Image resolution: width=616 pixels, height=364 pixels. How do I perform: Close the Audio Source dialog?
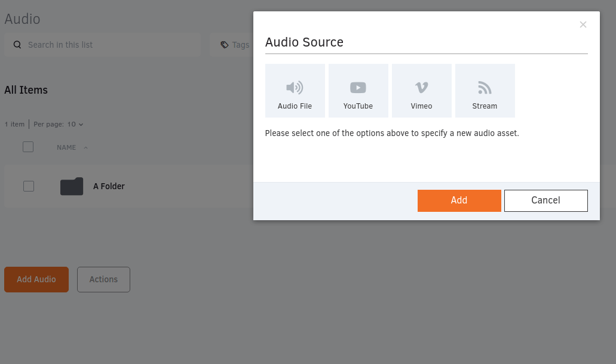click(x=583, y=24)
